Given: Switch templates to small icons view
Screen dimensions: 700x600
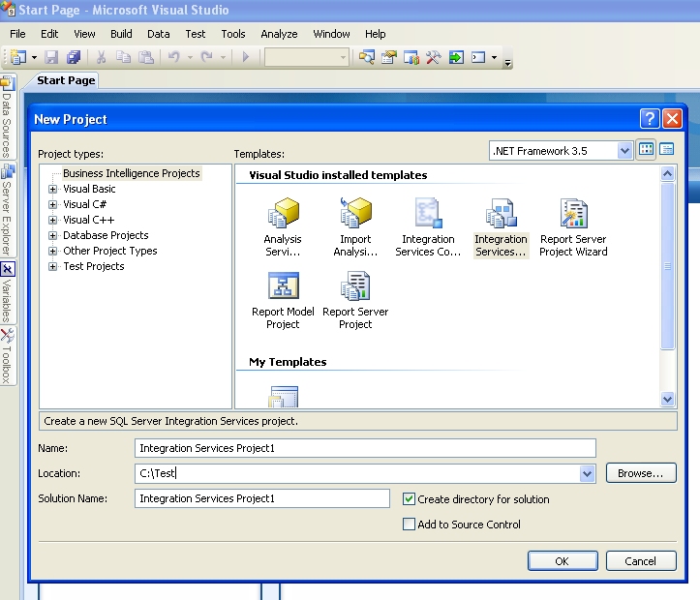Looking at the screenshot, I should tap(666, 150).
